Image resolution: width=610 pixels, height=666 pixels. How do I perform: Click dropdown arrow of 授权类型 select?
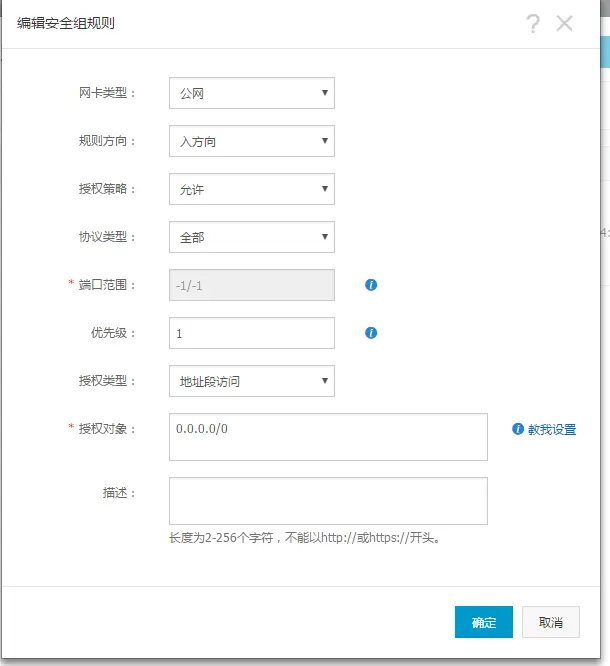325,381
